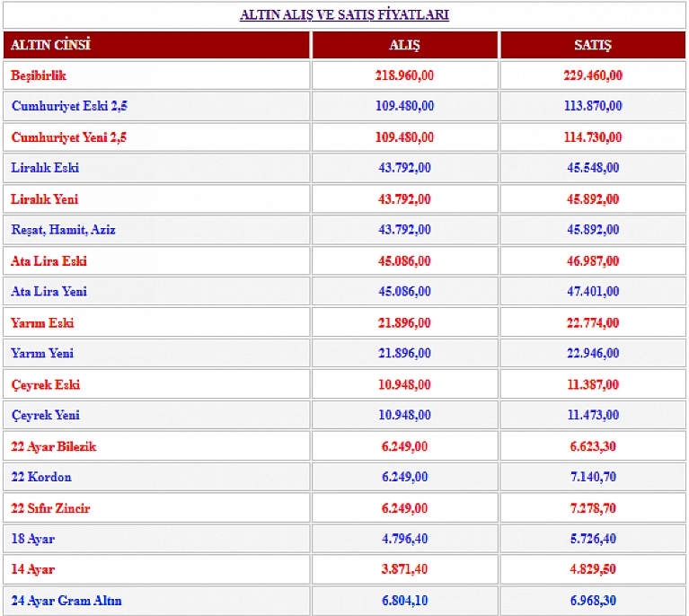Select the Cumhuriyet Yeni 2,5 label

[69, 137]
